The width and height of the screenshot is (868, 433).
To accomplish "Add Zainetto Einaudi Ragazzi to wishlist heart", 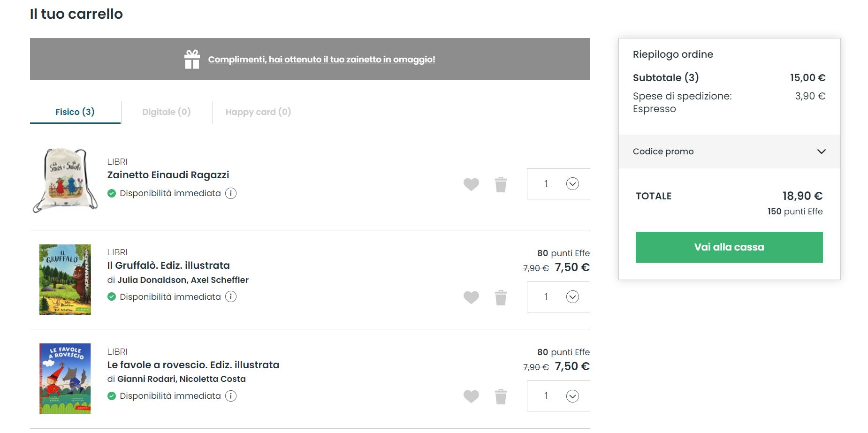I will (x=471, y=184).
